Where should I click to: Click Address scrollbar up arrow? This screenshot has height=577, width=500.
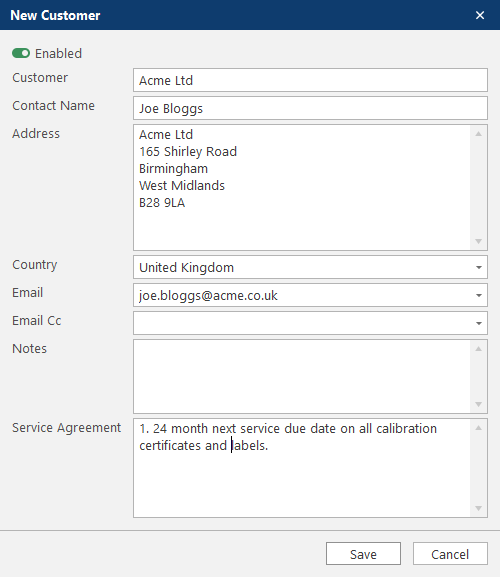pos(478,134)
